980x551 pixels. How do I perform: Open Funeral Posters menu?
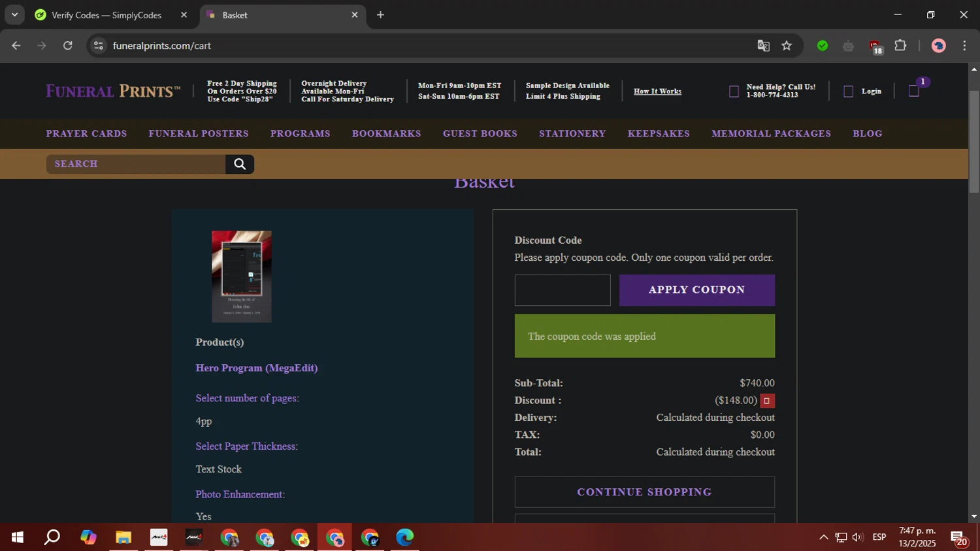click(x=199, y=133)
